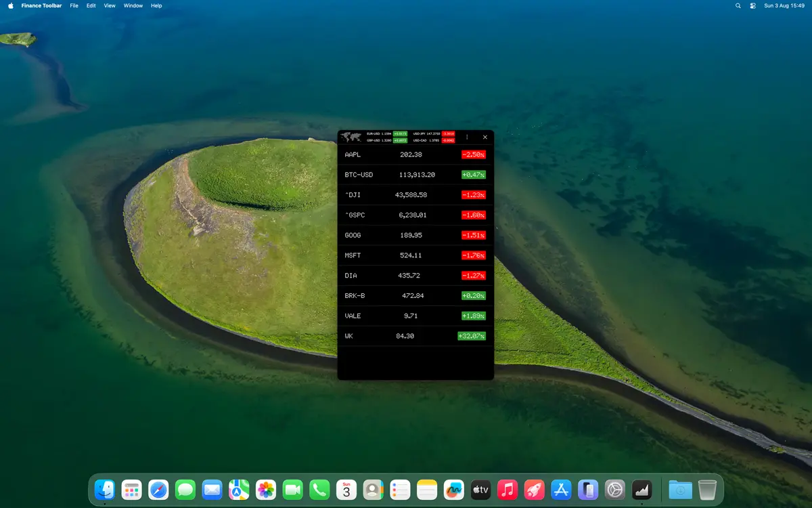The height and width of the screenshot is (508, 812).
Task: Open System Settings from the Dock
Action: click(614, 489)
